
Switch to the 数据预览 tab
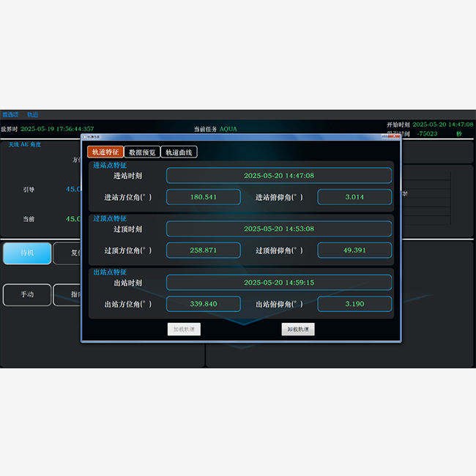(x=142, y=152)
